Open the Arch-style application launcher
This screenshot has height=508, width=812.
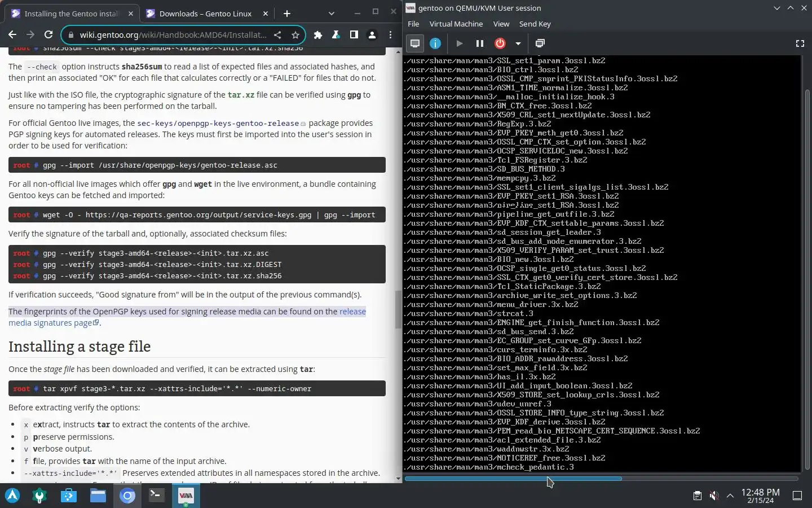(x=12, y=496)
